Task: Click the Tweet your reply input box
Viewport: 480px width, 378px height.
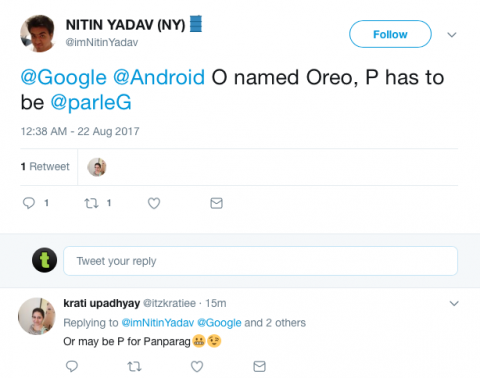Action: (x=260, y=261)
